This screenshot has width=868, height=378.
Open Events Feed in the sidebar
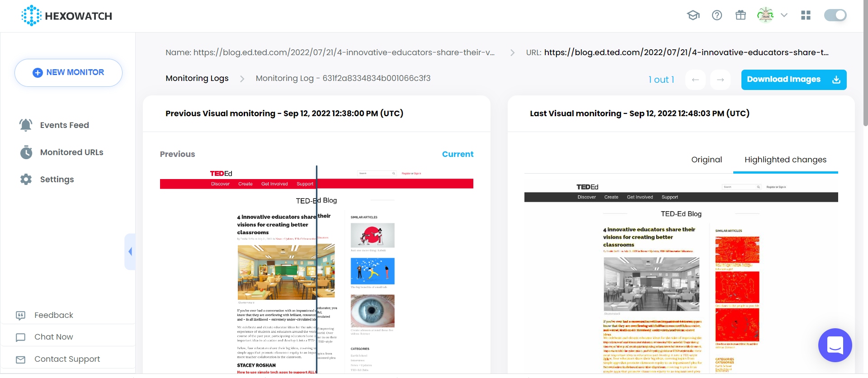64,125
